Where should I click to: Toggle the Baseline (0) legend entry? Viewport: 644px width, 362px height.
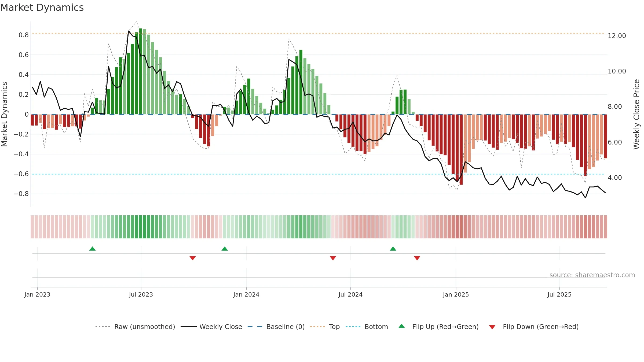(276, 327)
